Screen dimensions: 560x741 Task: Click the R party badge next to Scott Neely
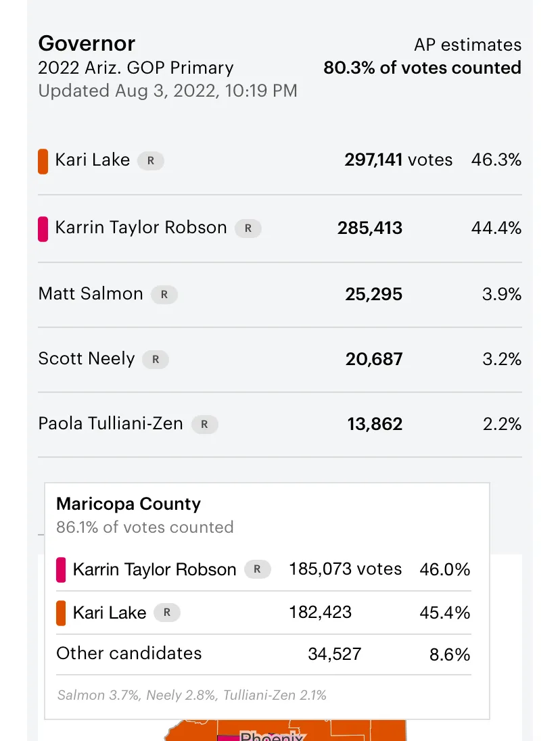pyautogui.click(x=156, y=360)
